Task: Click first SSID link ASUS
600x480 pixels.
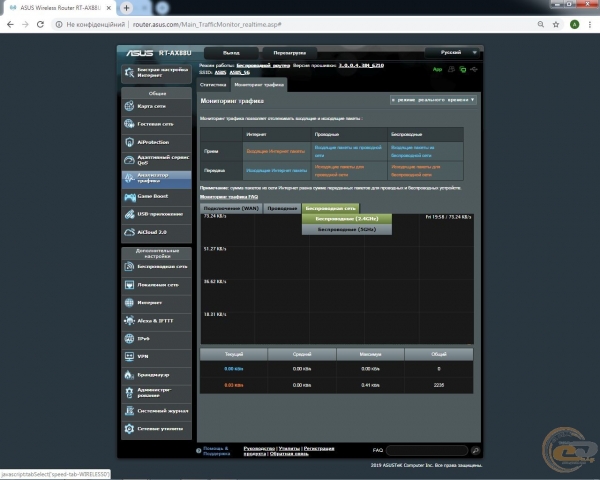Action: pyautogui.click(x=220, y=72)
